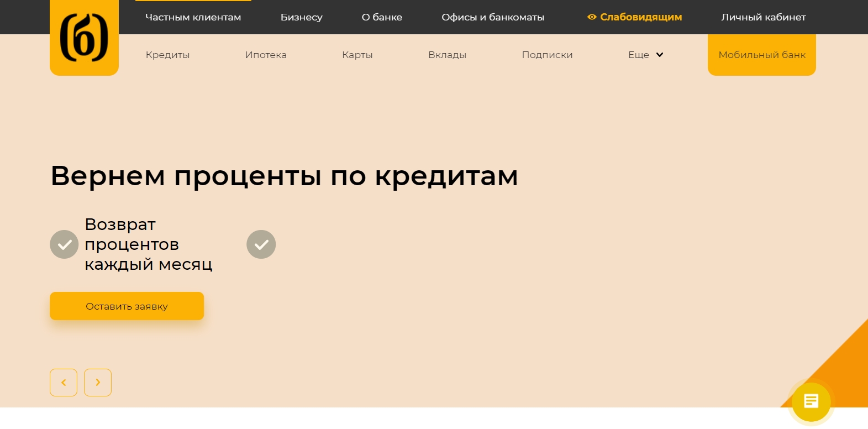Open the Карты menu item

357,55
